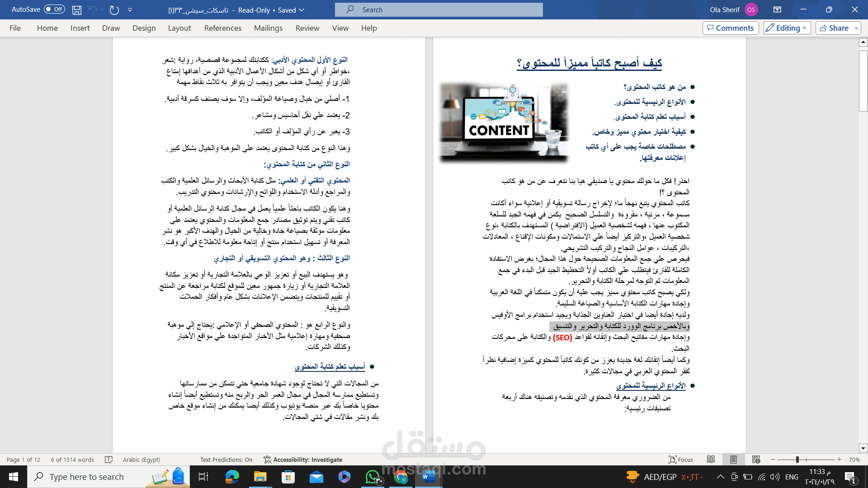
Task: Switch to Read Mode view icon
Action: 711,460
